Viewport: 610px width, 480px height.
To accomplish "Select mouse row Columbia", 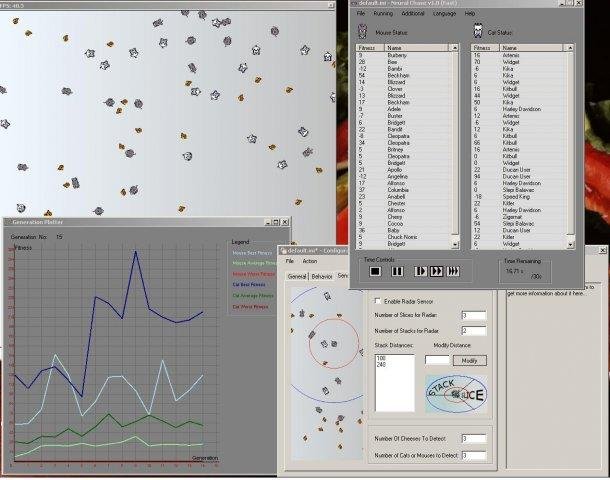I will tap(403, 190).
